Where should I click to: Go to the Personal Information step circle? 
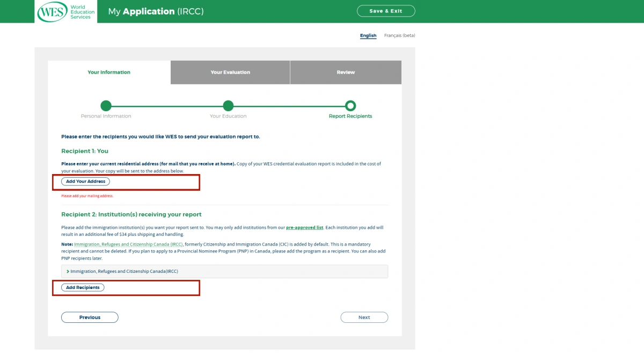pyautogui.click(x=106, y=106)
